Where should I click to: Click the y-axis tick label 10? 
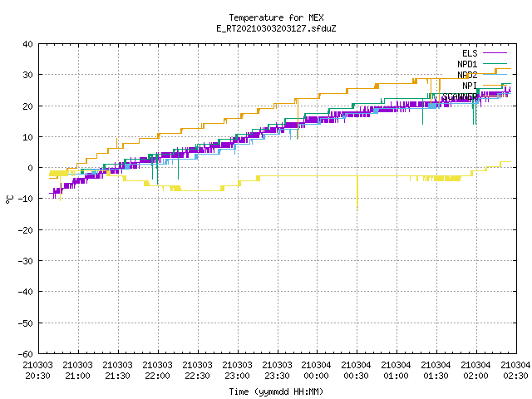27,137
